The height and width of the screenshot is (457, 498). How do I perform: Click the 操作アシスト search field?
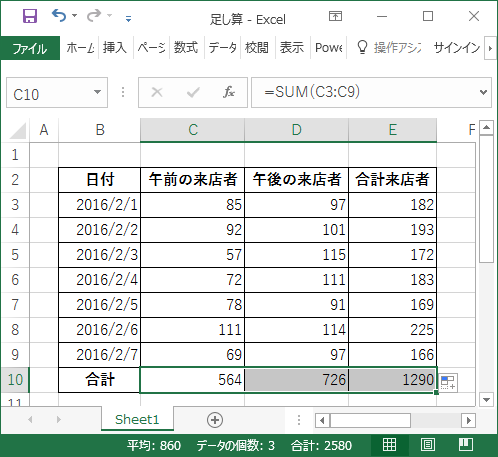coord(389,48)
